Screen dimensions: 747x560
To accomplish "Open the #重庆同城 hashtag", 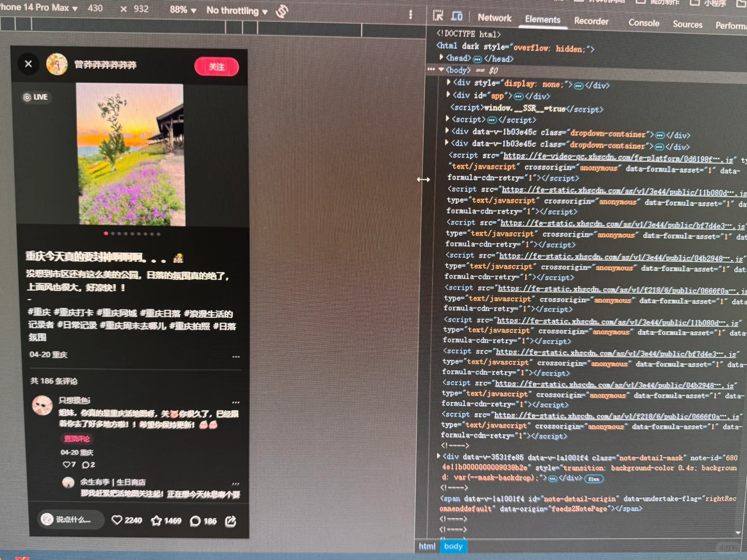I will coord(117,313).
